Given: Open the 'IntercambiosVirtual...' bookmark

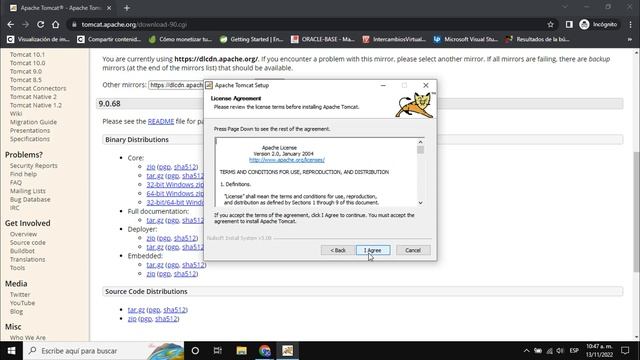Looking at the screenshot, I should pyautogui.click(x=394, y=39).
